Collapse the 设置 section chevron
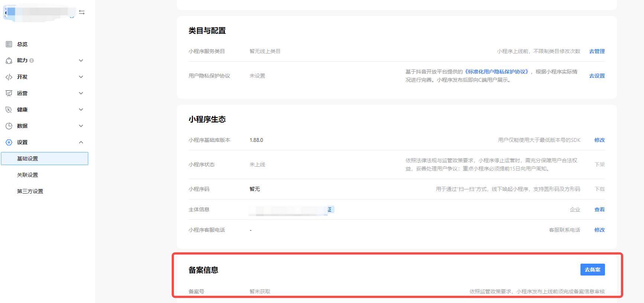644x303 pixels. [81, 142]
